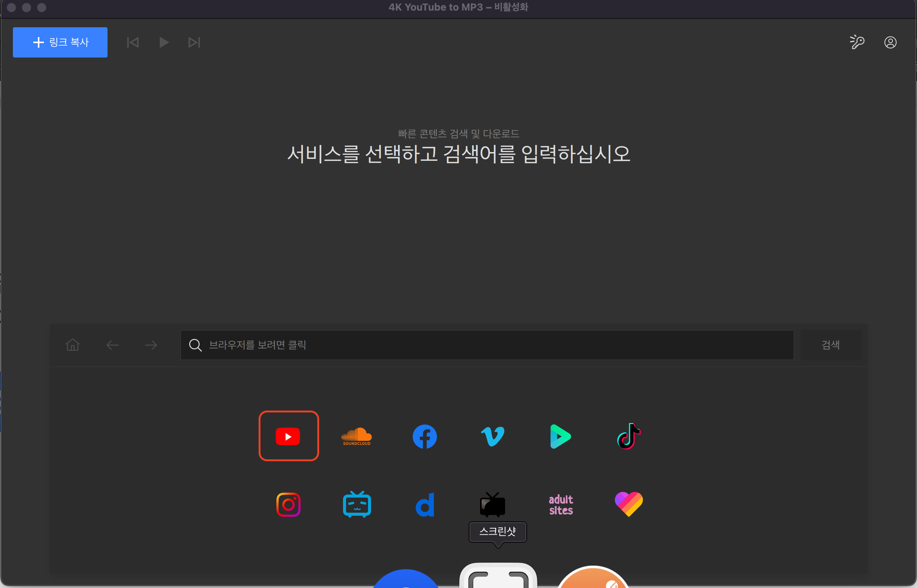Image resolution: width=917 pixels, height=588 pixels.
Task: Skip to next track
Action: point(194,42)
